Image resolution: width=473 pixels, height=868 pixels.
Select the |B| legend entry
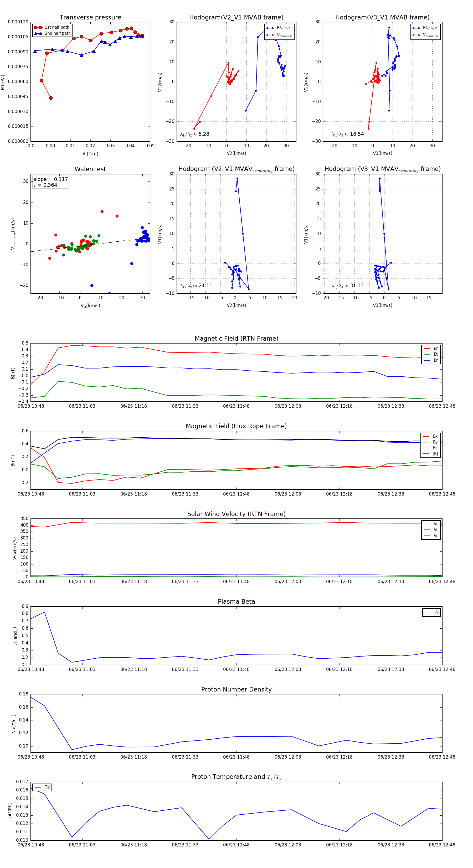431,454
